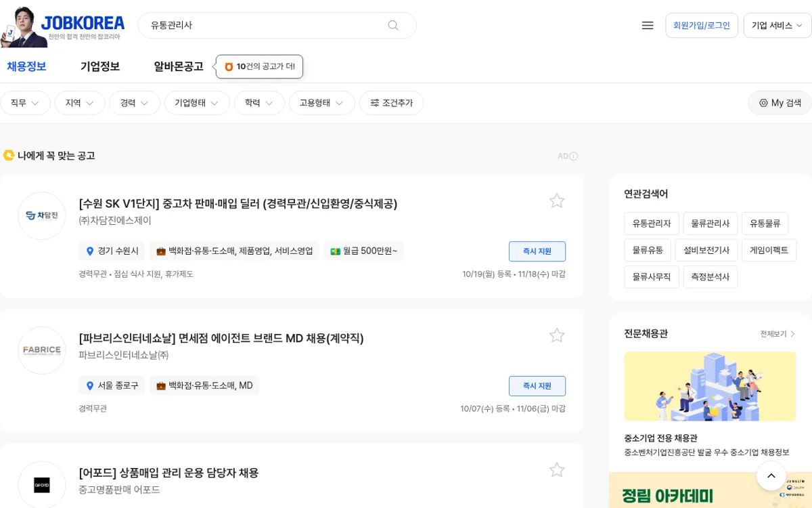This screenshot has width=812, height=508.
Task: Click the 경기 수원시 location tag
Action: [112, 251]
